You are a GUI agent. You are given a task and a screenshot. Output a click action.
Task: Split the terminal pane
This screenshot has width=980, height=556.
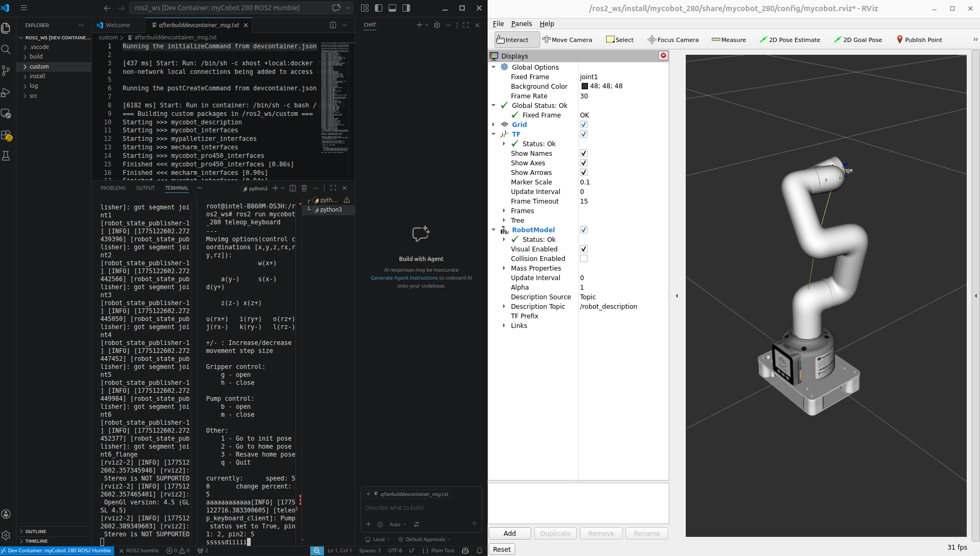[293, 188]
